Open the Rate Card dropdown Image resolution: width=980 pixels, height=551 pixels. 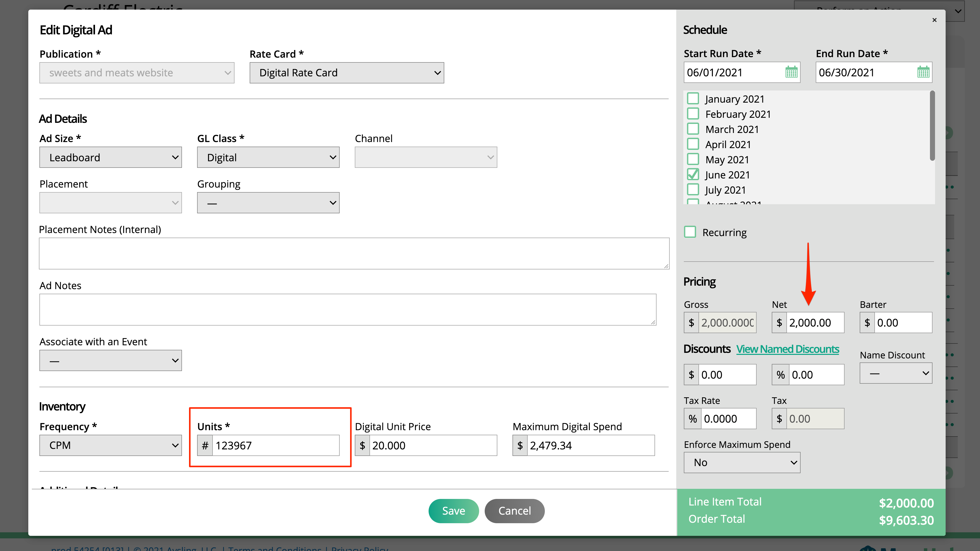[x=346, y=73]
